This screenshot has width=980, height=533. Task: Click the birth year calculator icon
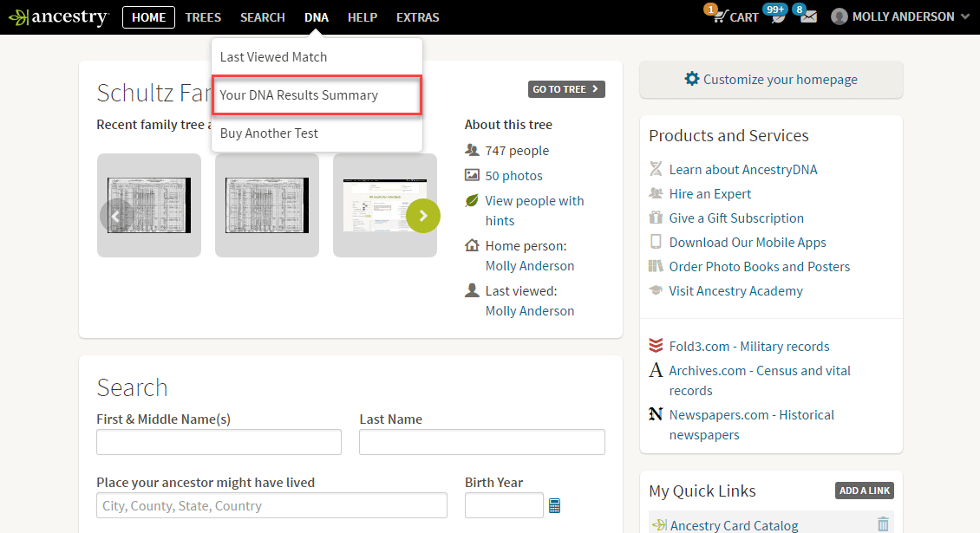[x=554, y=505]
